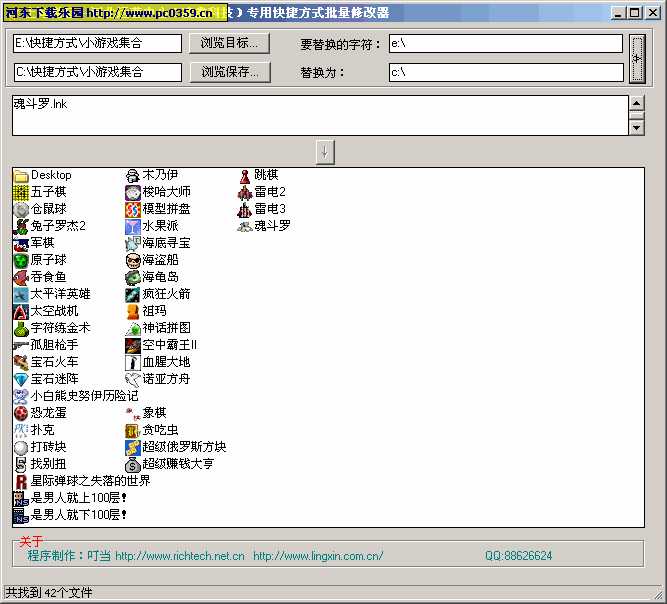Select the 诺亚方舟 list entry
667x604 pixels.
pos(158,379)
